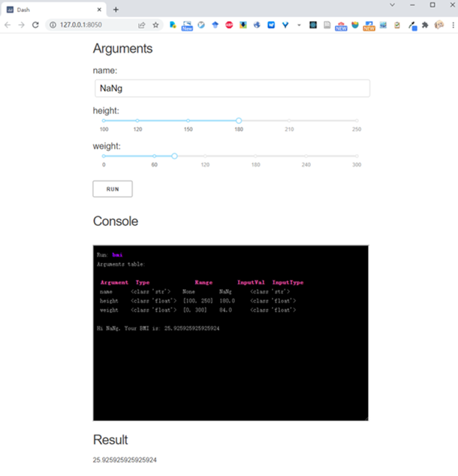Viewport: 458px width, 476px height.
Task: Open the Chrome profile avatar
Action: [x=439, y=25]
